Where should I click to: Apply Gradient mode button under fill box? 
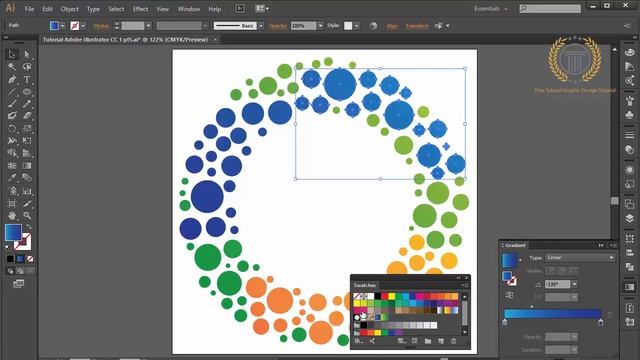point(20,259)
